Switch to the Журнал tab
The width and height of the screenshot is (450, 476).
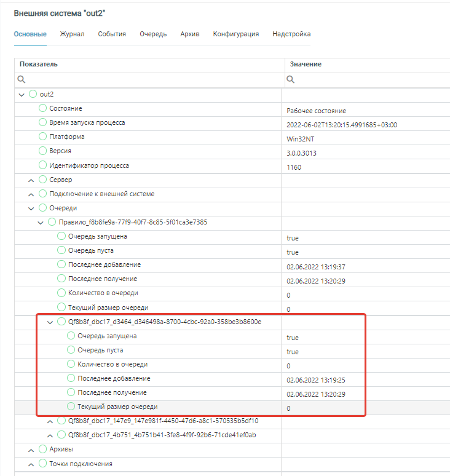(72, 34)
